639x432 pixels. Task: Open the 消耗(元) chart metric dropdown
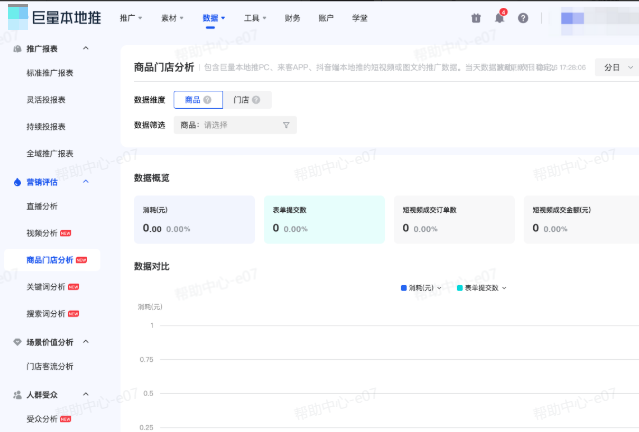click(x=421, y=288)
